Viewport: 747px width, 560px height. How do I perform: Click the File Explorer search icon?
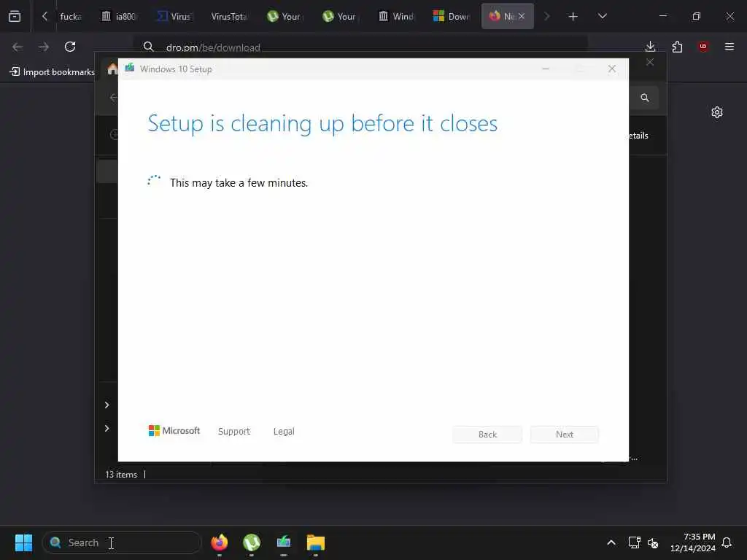click(x=645, y=98)
